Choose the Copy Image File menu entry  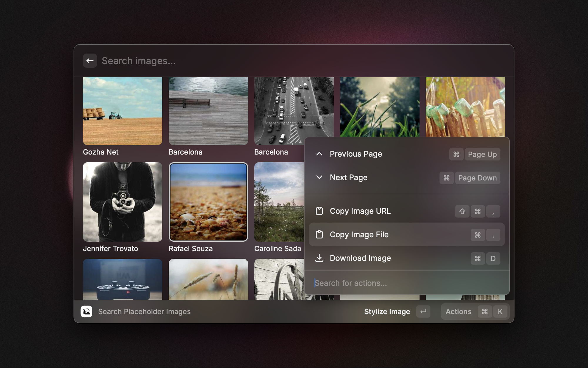[x=359, y=235]
